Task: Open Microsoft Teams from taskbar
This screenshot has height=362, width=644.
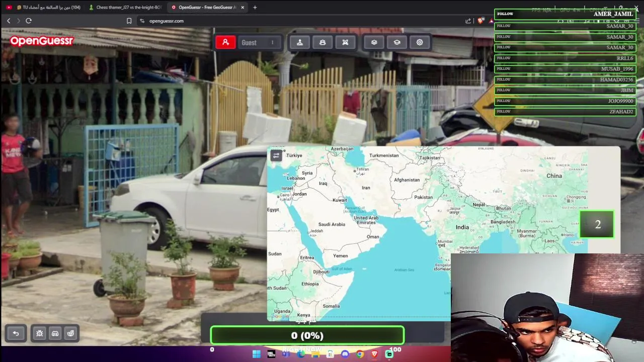Action: [286, 354]
